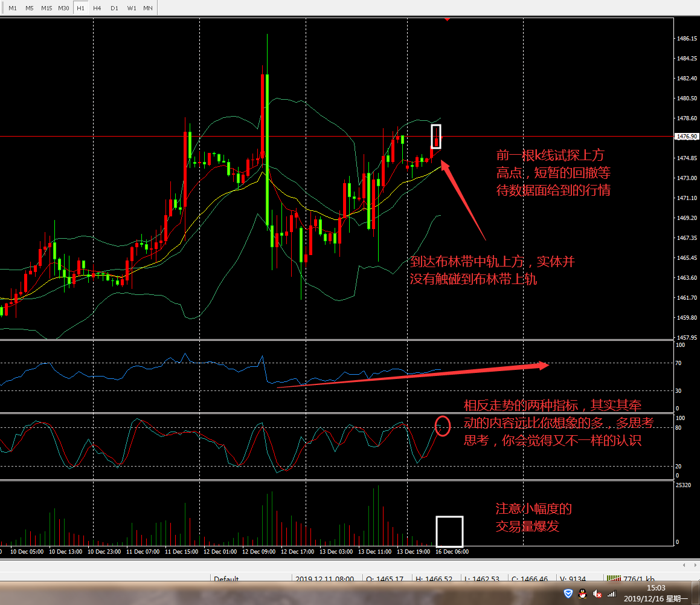
Task: Open the security shield tray icon
Action: pyautogui.click(x=568, y=594)
